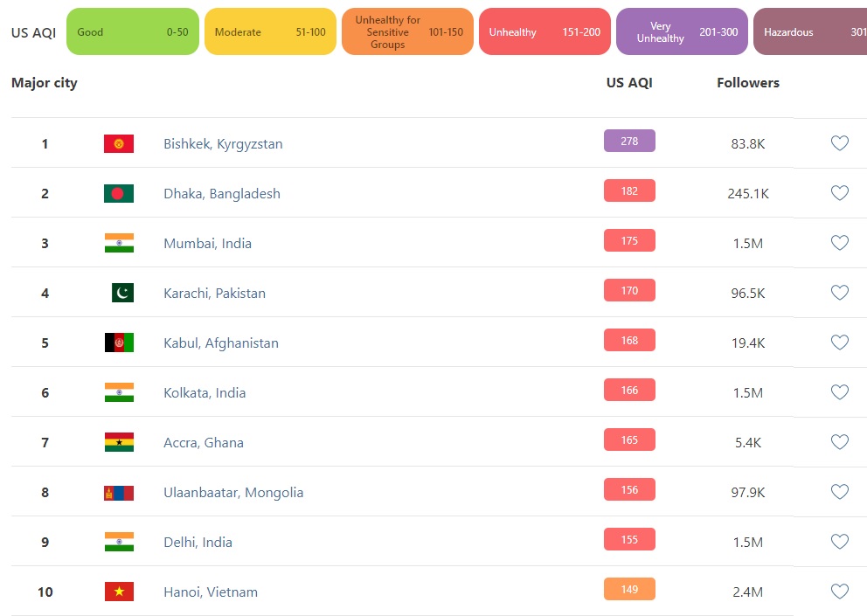This screenshot has height=616, width=867.
Task: Favorite Ulaanbaatar using heart icon
Action: [x=839, y=492]
